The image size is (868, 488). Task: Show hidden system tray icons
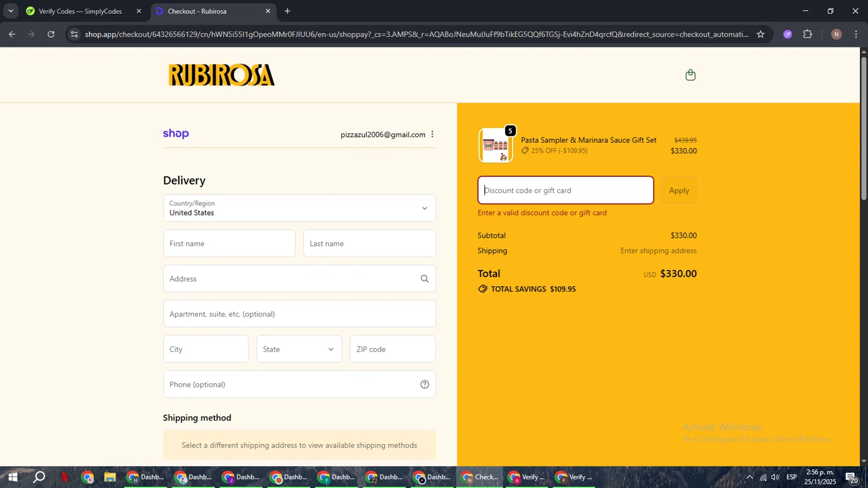coord(749,478)
